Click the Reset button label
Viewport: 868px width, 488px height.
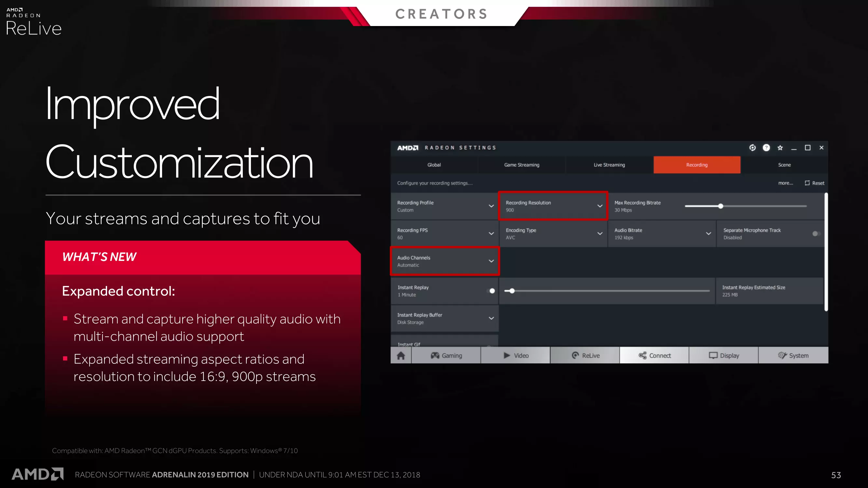point(818,183)
